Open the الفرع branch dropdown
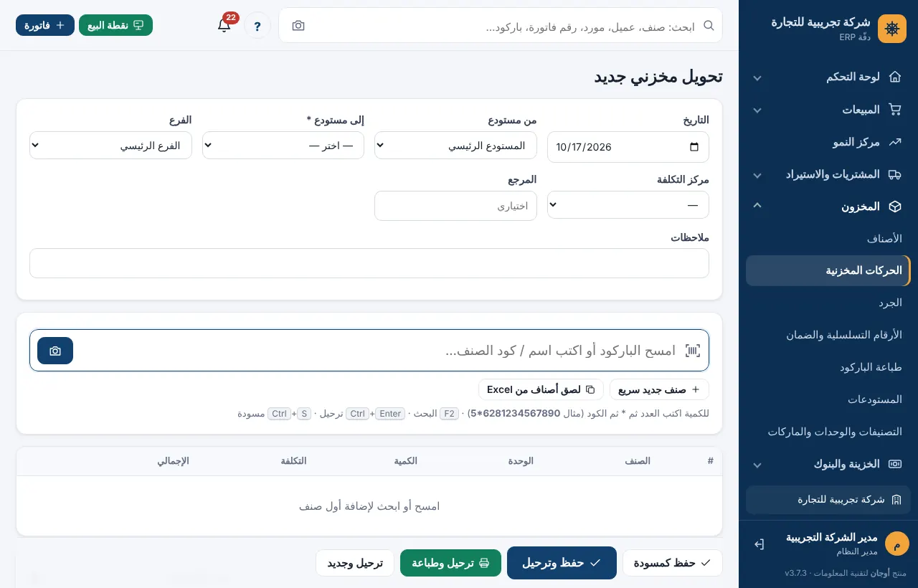 (110, 146)
